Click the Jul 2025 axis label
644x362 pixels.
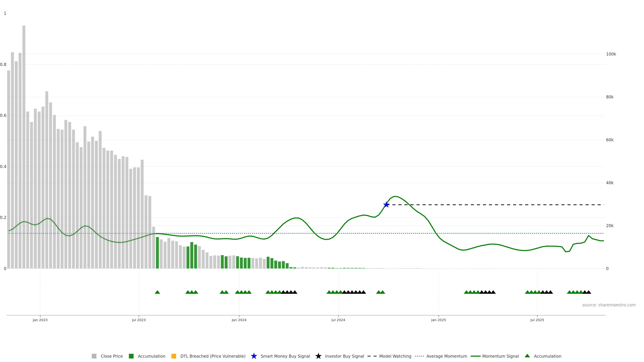pyautogui.click(x=537, y=320)
